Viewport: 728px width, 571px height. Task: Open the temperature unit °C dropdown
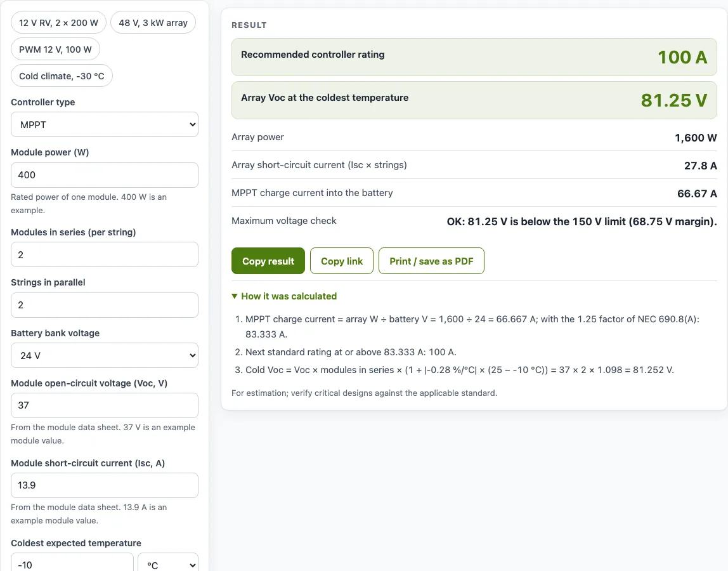click(x=168, y=563)
